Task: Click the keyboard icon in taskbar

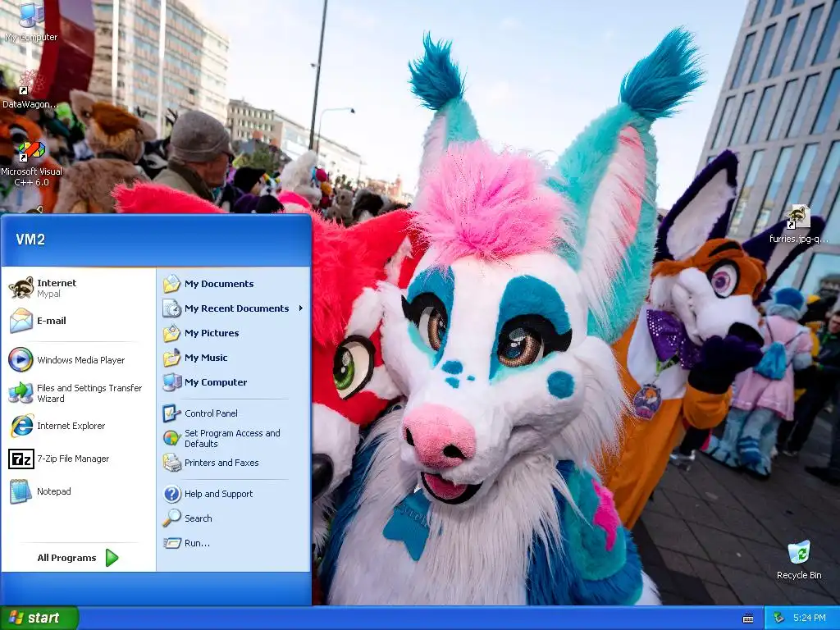Action: click(748, 619)
